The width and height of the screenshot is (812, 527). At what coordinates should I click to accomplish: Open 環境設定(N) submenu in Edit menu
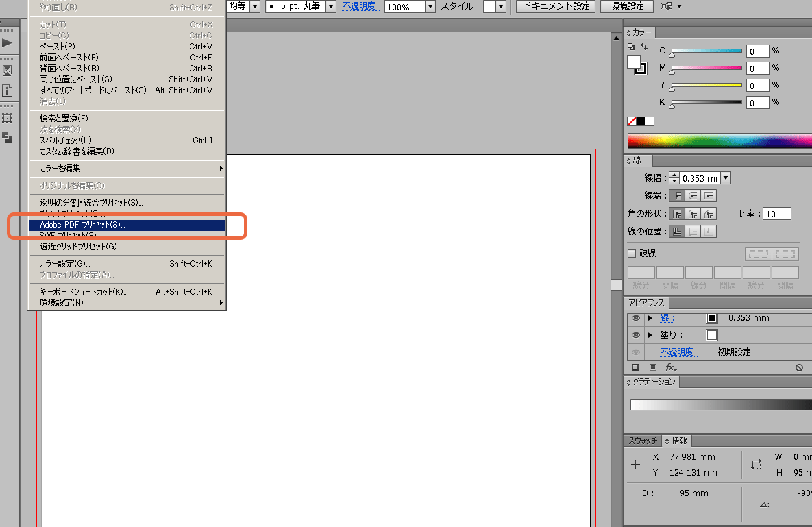coord(127,303)
